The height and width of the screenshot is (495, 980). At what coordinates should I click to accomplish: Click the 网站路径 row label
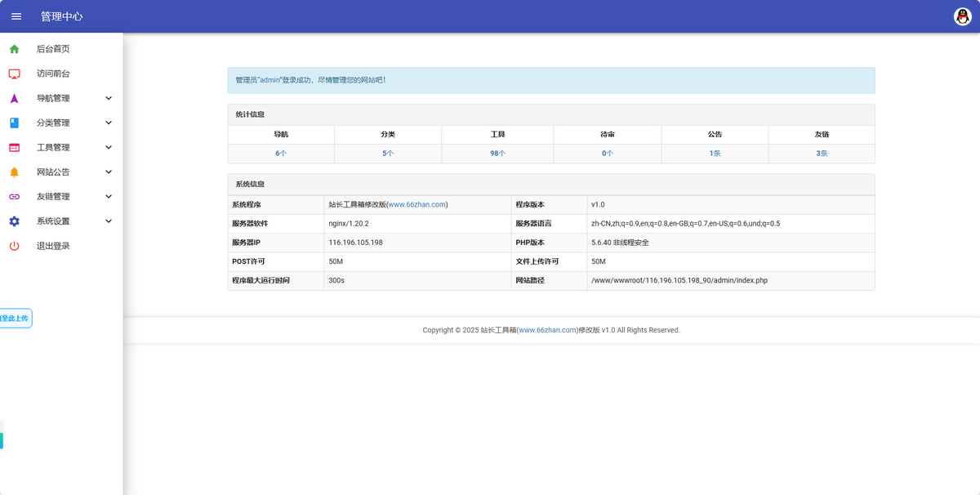530,280
